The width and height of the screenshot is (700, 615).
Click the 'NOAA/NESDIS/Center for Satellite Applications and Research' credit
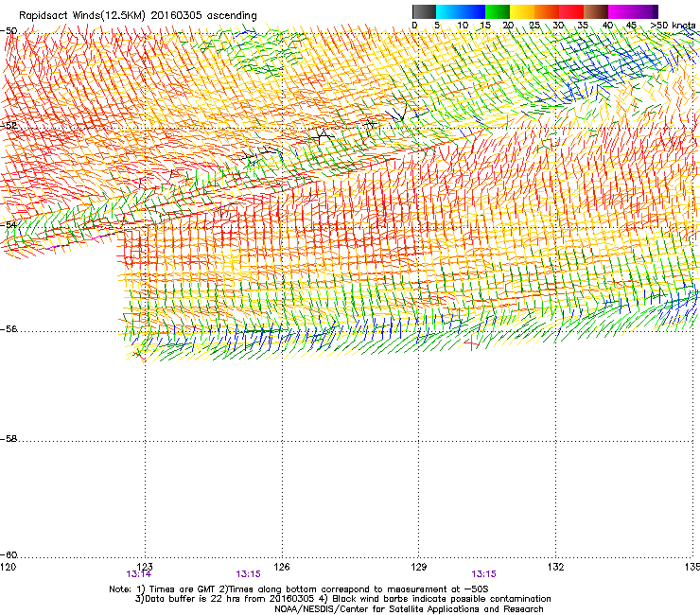pos(409,609)
